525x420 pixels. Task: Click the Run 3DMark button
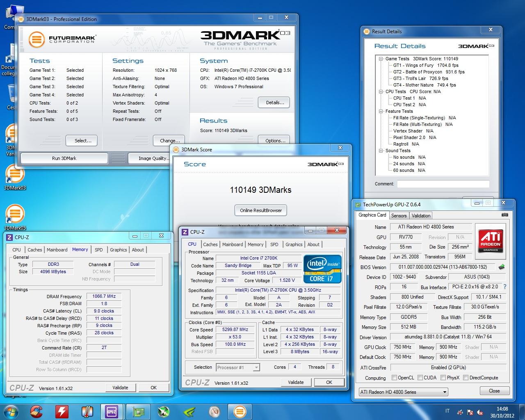tap(64, 158)
